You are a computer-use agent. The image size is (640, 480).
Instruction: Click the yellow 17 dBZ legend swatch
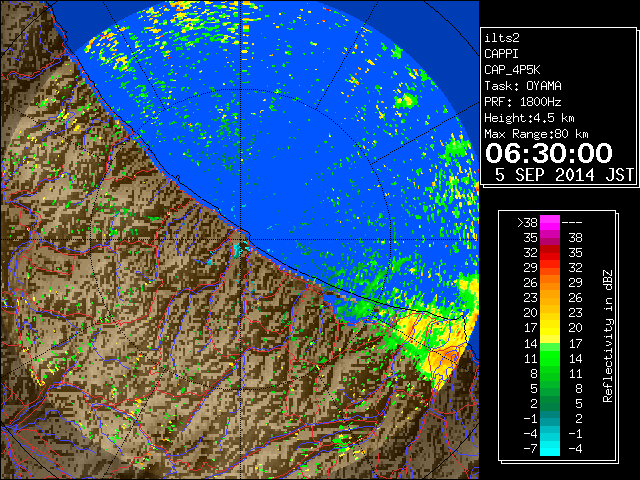coord(550,328)
